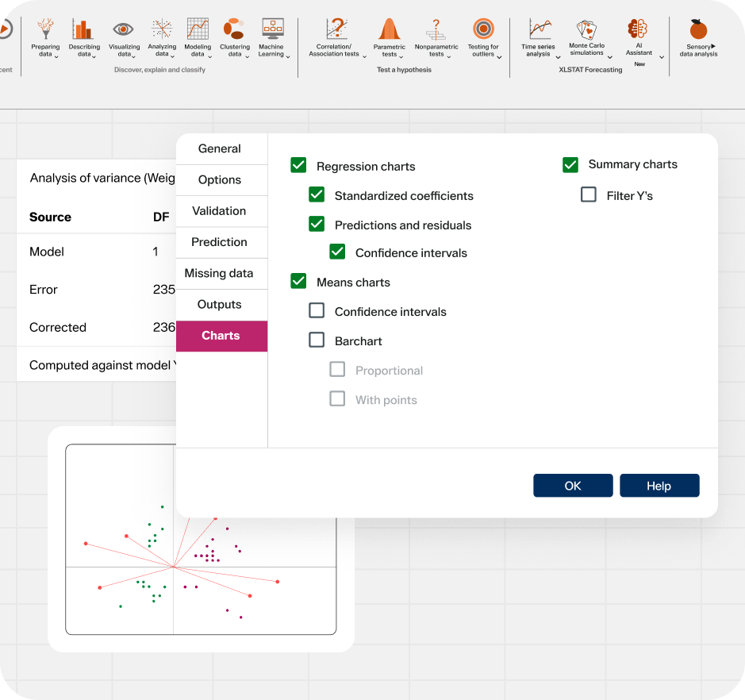Enable the Filter Y's checkbox

[589, 194]
